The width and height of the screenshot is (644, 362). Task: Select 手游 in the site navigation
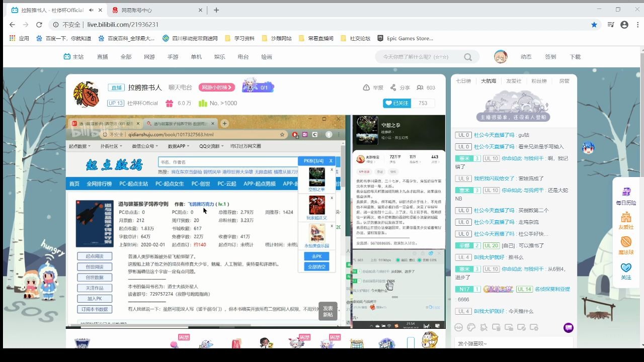[x=173, y=57]
